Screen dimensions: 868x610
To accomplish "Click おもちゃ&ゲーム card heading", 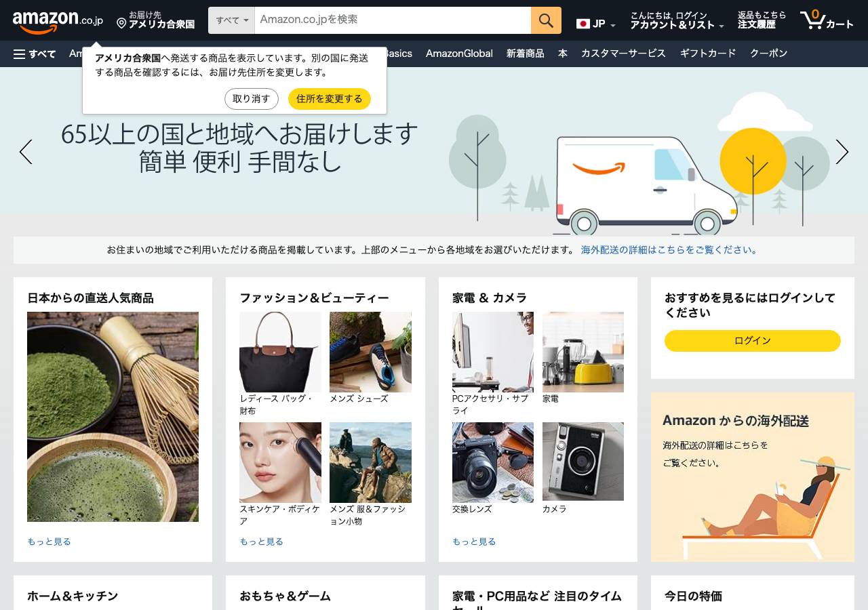I will click(x=285, y=596).
